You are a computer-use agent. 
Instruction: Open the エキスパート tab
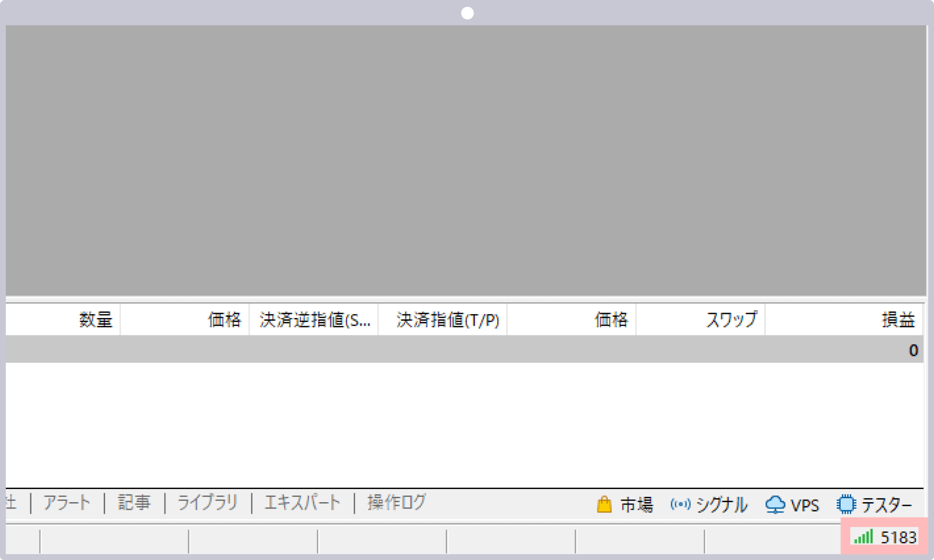(303, 503)
